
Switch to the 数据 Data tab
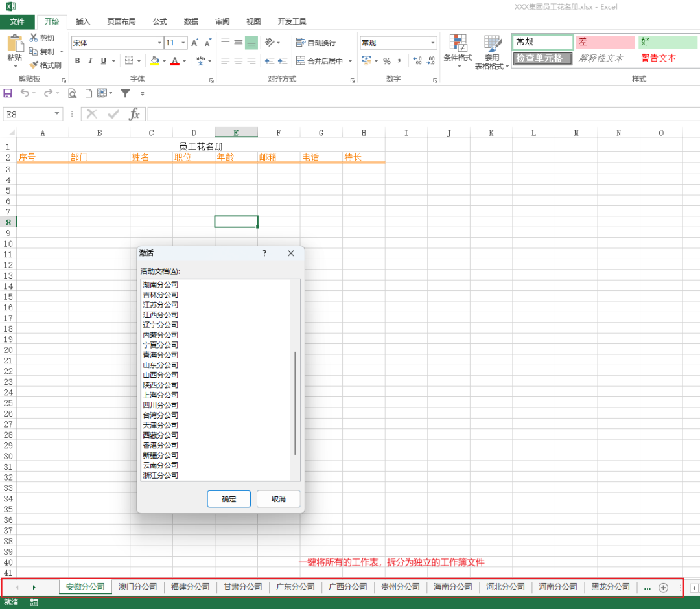[x=191, y=21]
